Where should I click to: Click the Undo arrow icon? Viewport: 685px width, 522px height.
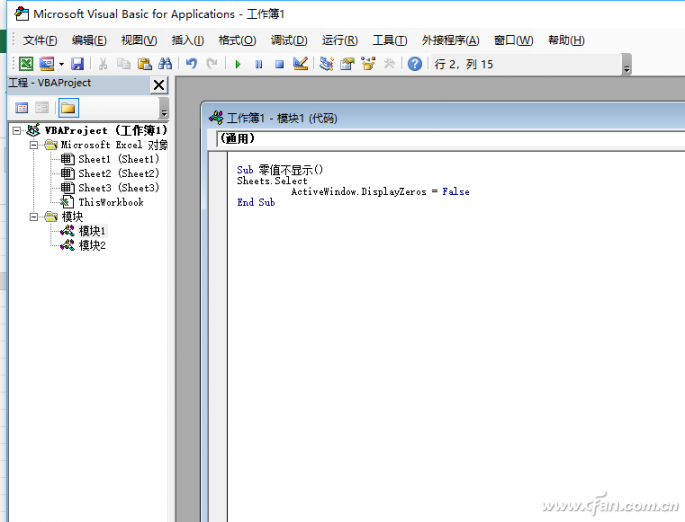pyautogui.click(x=191, y=64)
